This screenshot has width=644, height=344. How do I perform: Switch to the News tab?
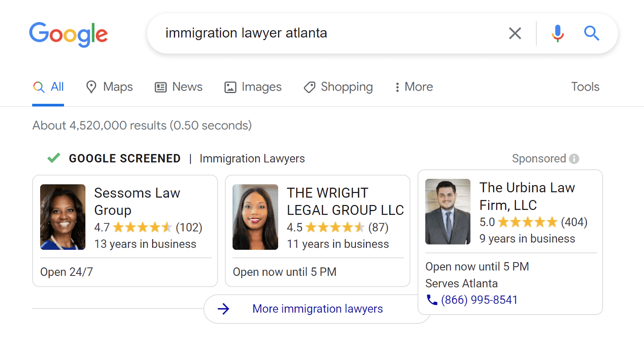(187, 87)
